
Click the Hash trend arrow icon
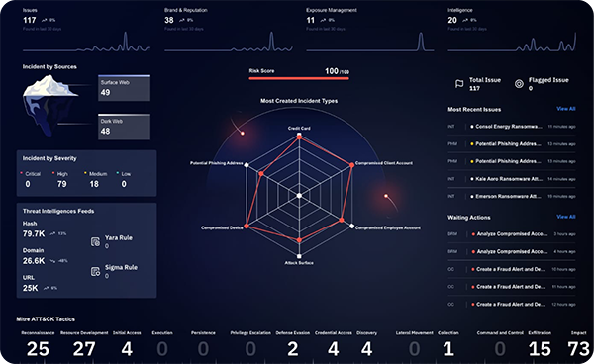52,233
